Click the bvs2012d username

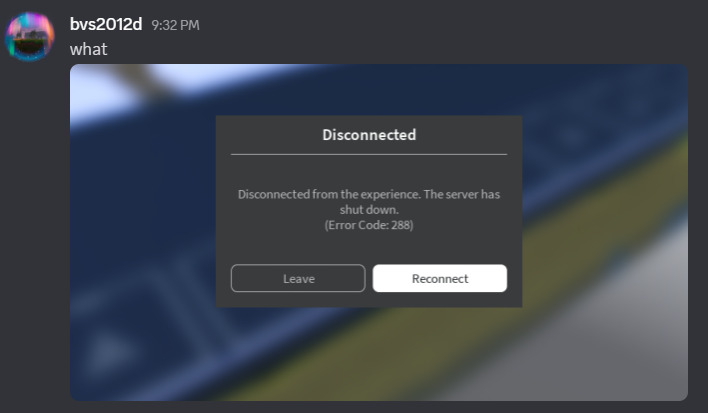106,24
